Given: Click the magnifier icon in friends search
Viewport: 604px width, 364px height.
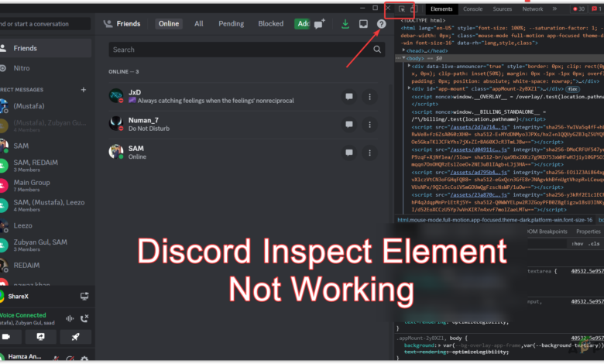Looking at the screenshot, I should 377,50.
